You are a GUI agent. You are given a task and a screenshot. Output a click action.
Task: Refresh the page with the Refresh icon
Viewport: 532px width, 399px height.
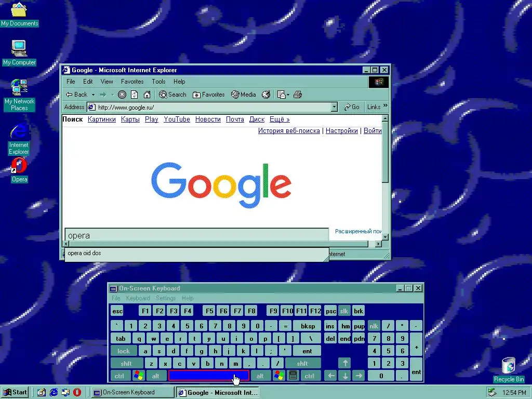[135, 95]
